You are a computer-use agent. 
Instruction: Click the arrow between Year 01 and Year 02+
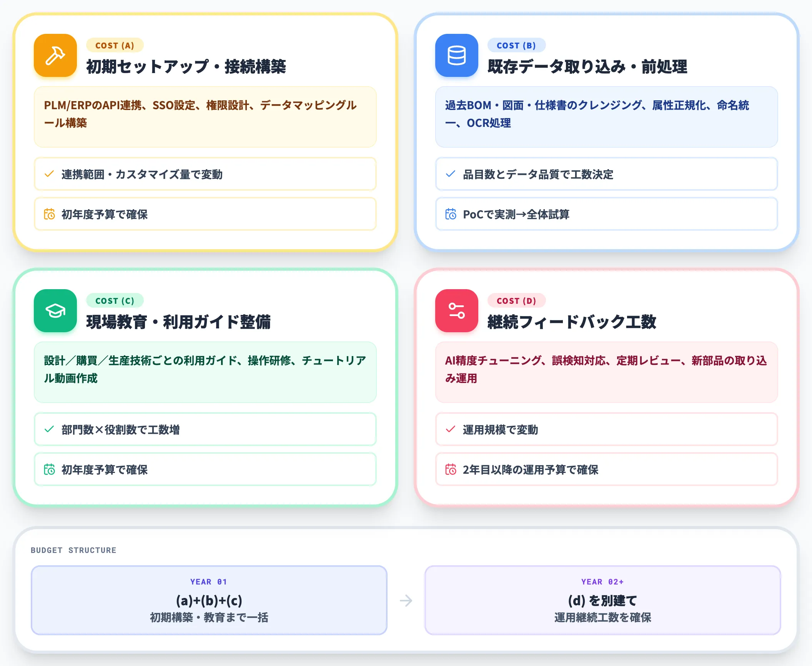406,600
